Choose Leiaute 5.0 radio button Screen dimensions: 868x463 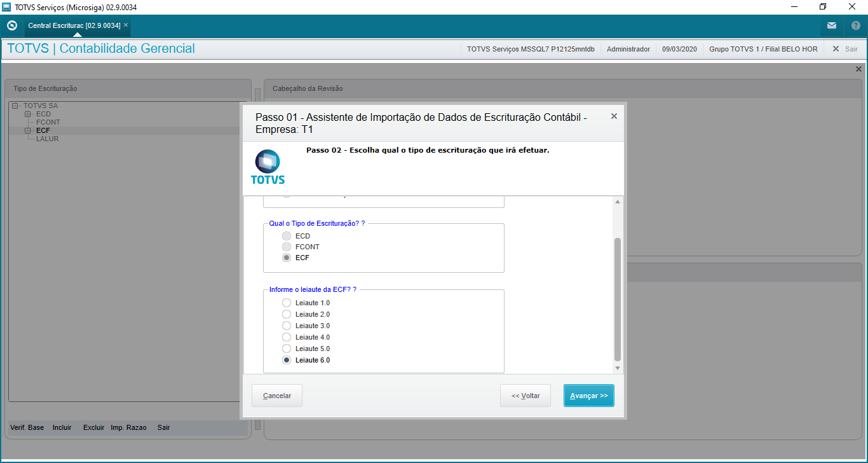287,349
